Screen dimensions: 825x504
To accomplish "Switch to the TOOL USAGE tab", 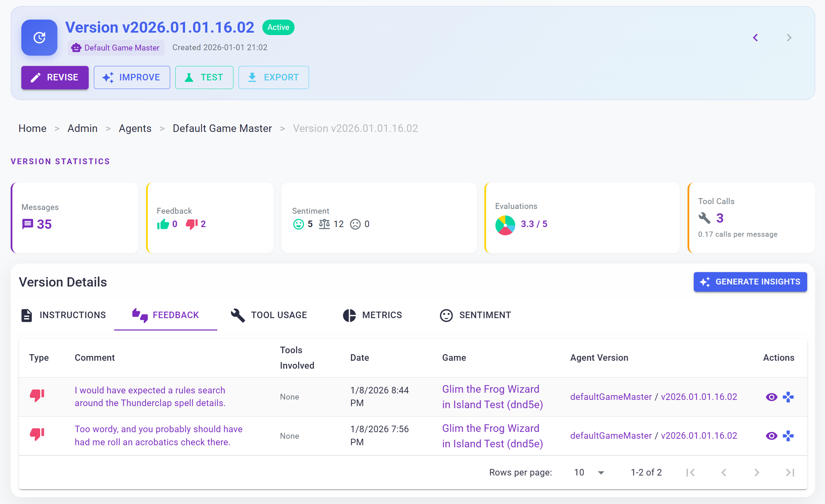I will 268,315.
